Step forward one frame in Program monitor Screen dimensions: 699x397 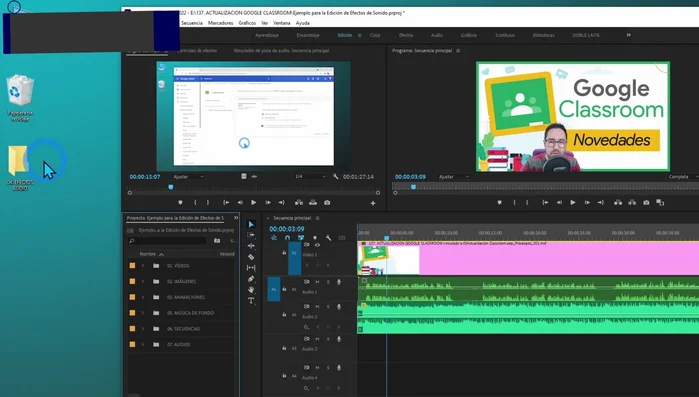click(x=587, y=202)
